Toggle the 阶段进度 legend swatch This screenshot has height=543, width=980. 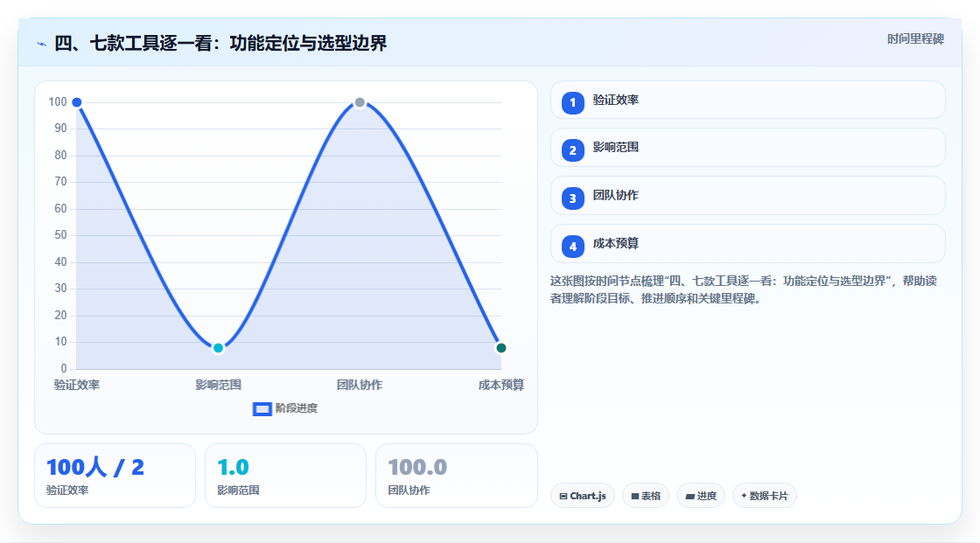[x=262, y=409]
